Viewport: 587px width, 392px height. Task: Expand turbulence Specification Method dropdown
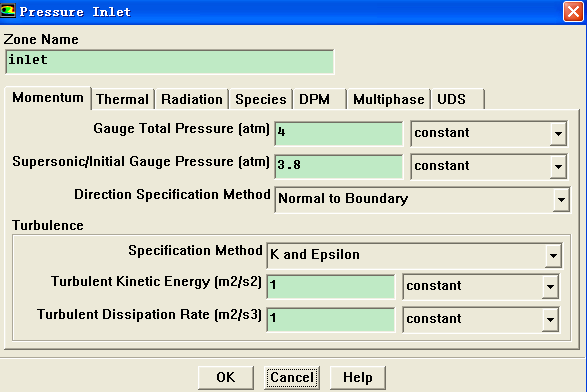point(414,255)
